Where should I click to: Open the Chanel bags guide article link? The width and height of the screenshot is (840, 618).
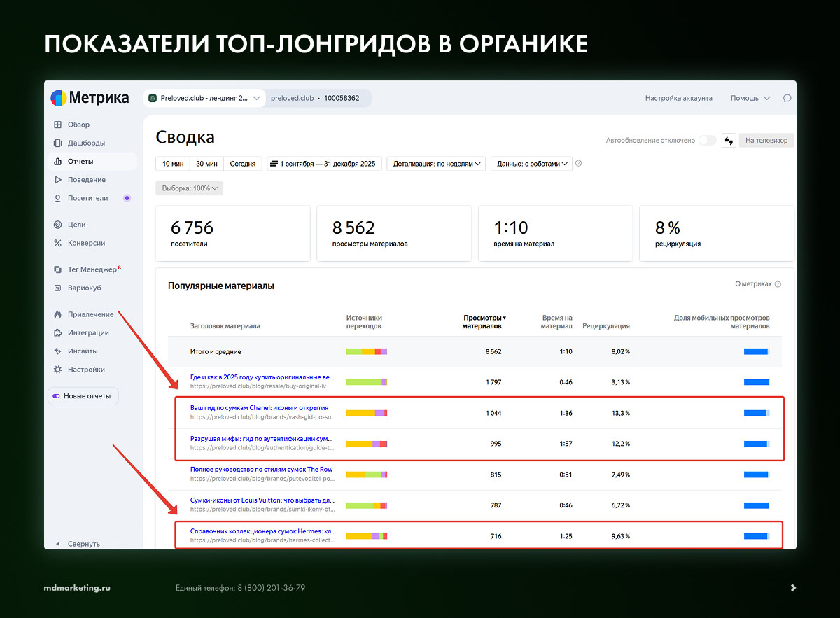[x=259, y=407]
